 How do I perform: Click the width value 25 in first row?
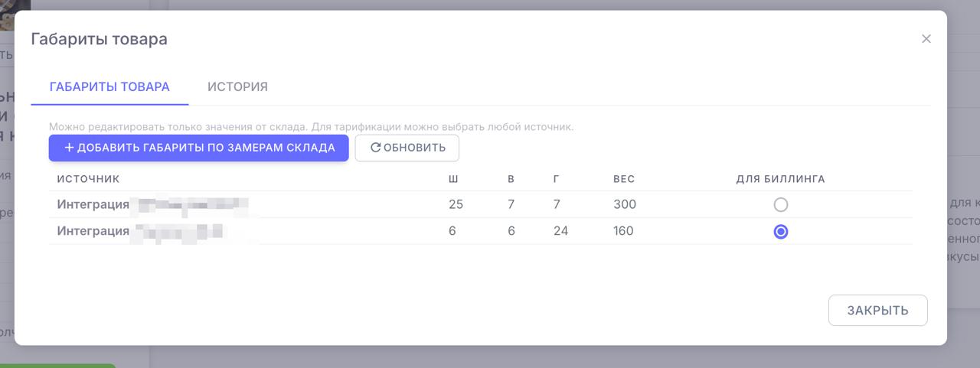[456, 205]
